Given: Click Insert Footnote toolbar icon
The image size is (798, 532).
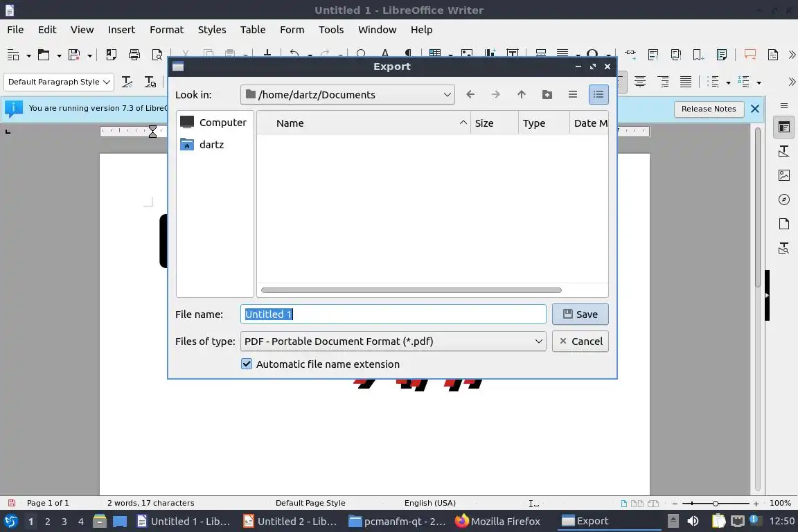Looking at the screenshot, I should click(653, 55).
